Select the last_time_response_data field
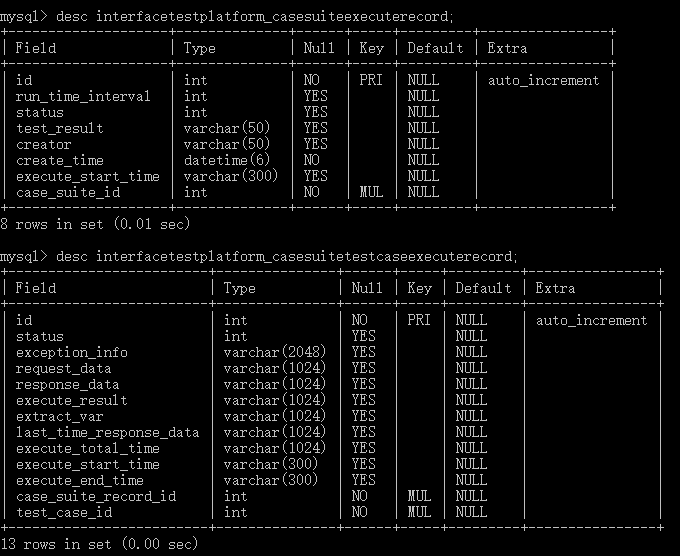The image size is (680, 556). tap(108, 432)
